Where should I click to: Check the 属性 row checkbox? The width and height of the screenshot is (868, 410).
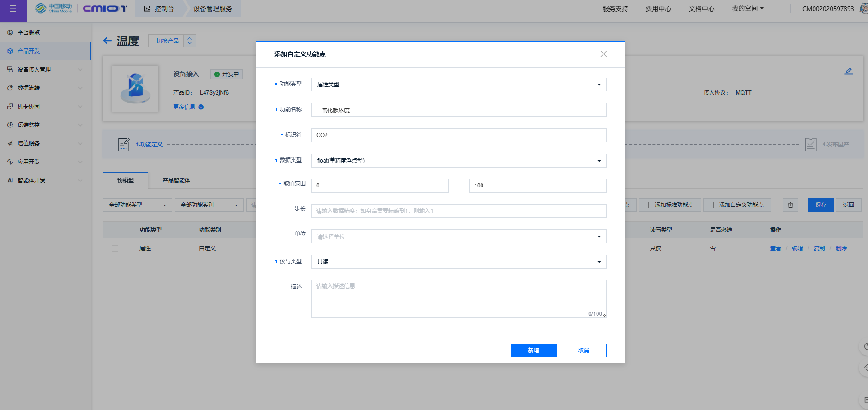pos(115,248)
